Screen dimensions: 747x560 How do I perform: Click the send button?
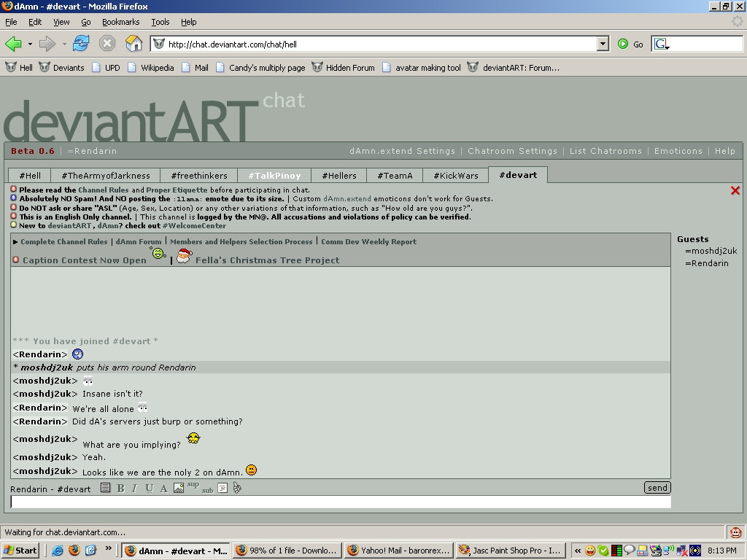click(657, 488)
